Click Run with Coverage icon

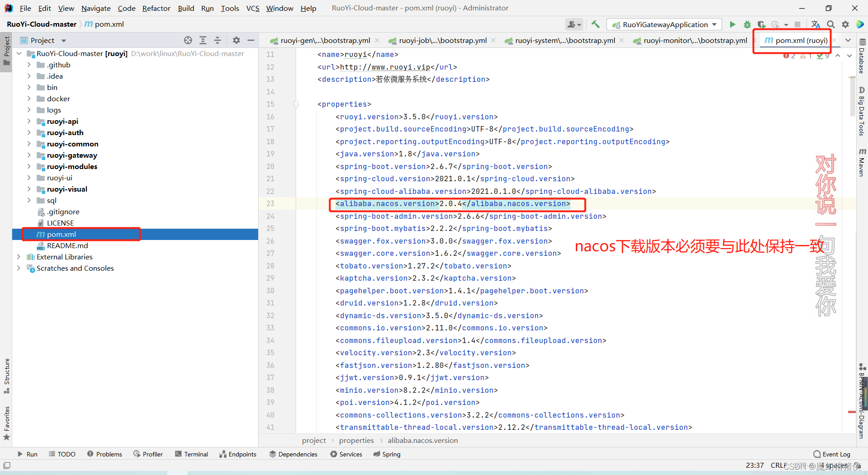point(762,24)
